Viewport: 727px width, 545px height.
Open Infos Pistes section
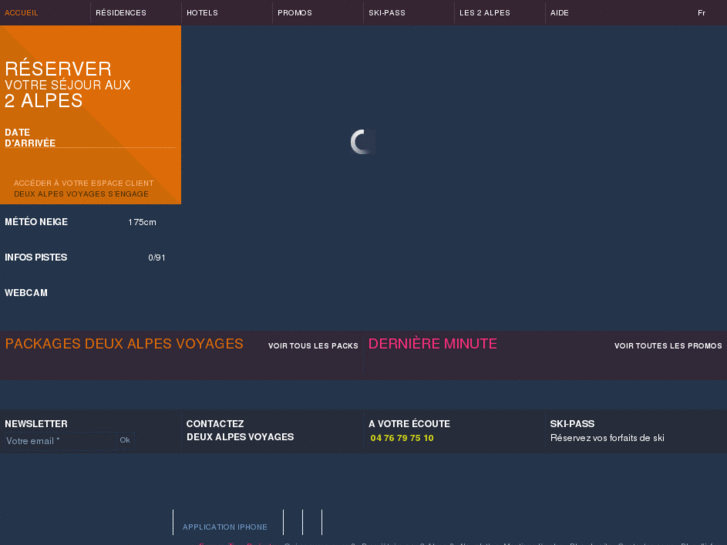(x=36, y=257)
